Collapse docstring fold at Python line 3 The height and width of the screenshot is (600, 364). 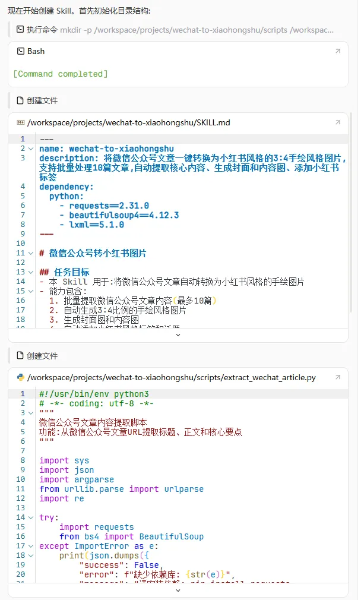(31, 413)
